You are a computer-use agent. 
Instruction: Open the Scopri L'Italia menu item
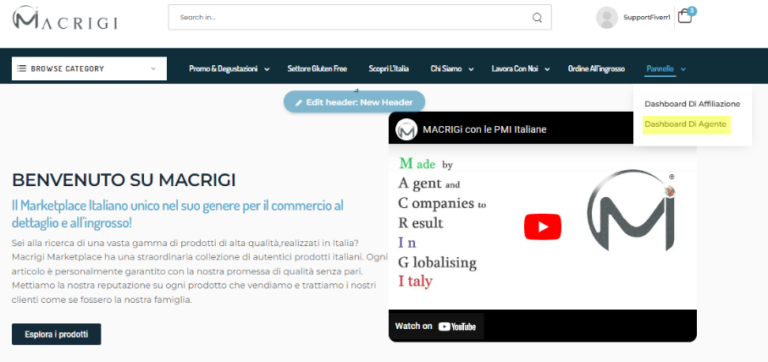(x=388, y=69)
